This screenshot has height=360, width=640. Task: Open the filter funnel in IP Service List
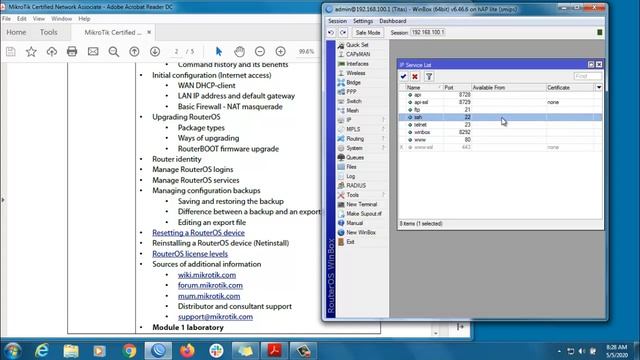coord(429,76)
